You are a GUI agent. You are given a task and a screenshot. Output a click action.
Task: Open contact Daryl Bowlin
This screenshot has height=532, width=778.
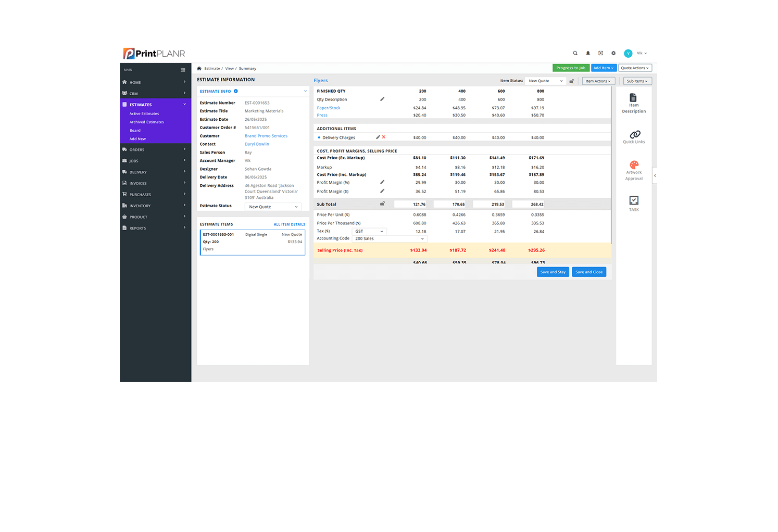click(257, 144)
